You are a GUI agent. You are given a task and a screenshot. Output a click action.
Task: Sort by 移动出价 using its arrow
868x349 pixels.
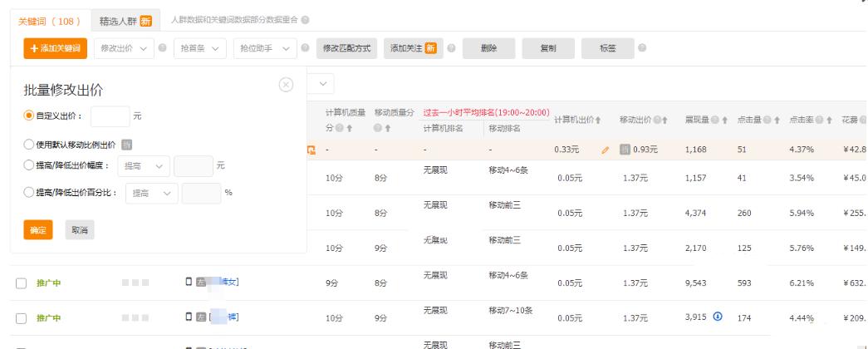(664, 120)
